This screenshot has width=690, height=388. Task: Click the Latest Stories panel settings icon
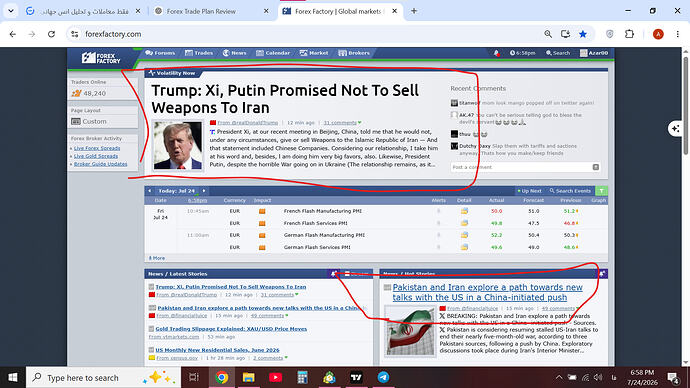[x=334, y=274]
